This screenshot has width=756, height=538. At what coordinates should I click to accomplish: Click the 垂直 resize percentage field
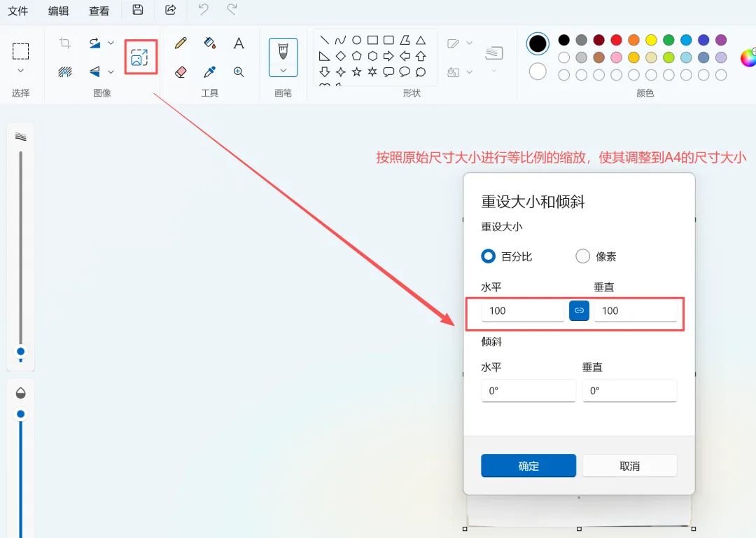(636, 311)
